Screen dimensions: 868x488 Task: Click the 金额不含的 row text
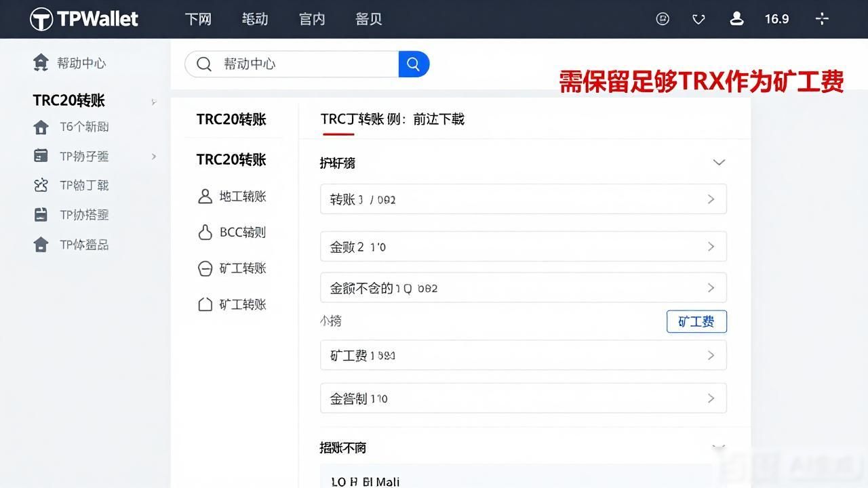pyautogui.click(x=384, y=288)
